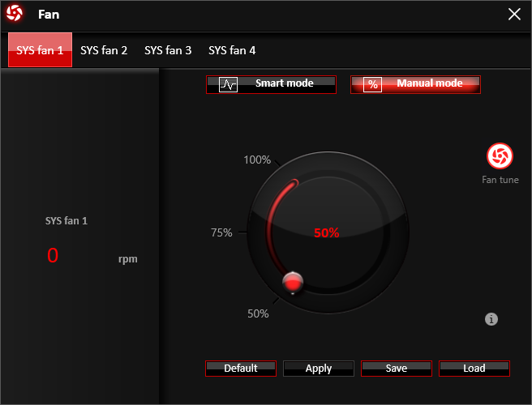Image resolution: width=532 pixels, height=405 pixels.
Task: Close the Fan window
Action: 514,15
